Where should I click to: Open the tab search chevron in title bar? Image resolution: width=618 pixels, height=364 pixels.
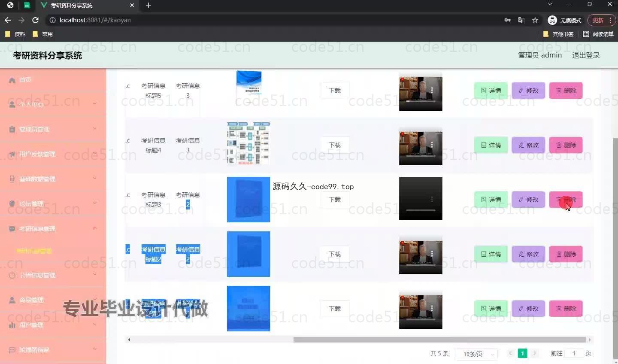tap(550, 4)
